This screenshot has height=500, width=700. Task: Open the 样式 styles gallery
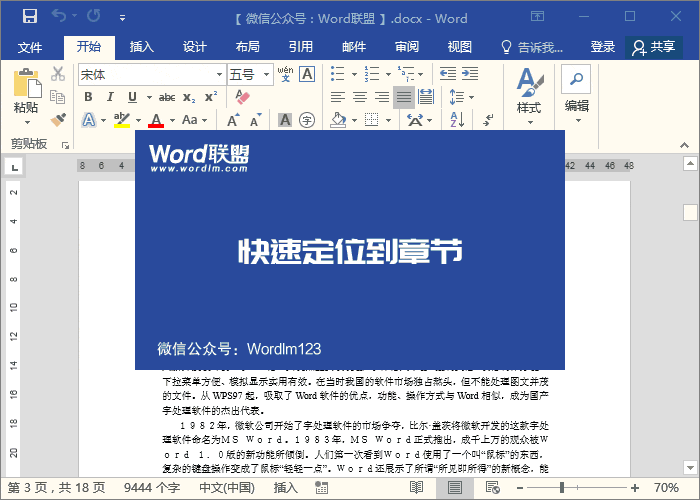pos(529,96)
